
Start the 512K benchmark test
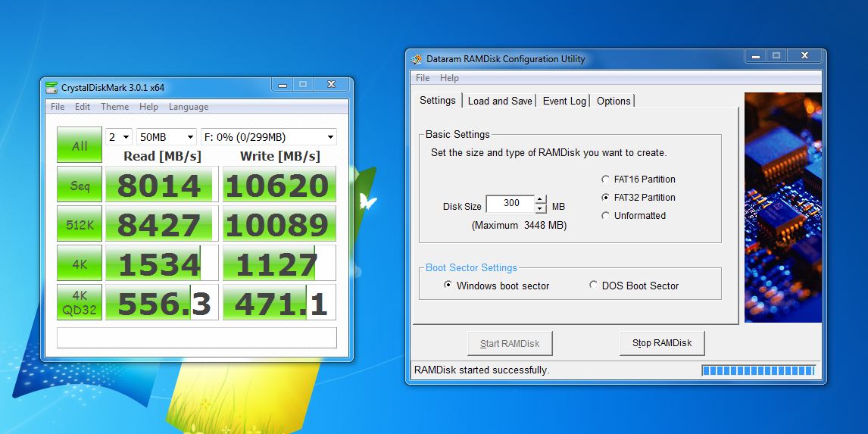tap(80, 223)
